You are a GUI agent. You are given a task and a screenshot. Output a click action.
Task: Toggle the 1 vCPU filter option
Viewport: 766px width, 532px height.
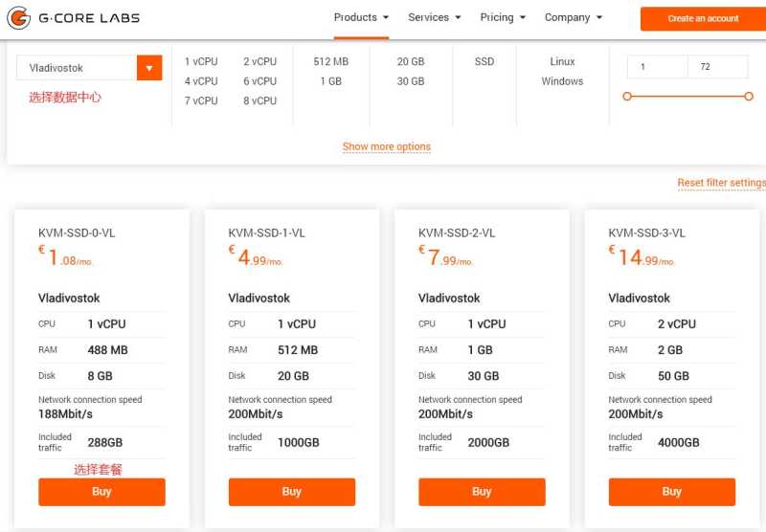pyautogui.click(x=201, y=61)
